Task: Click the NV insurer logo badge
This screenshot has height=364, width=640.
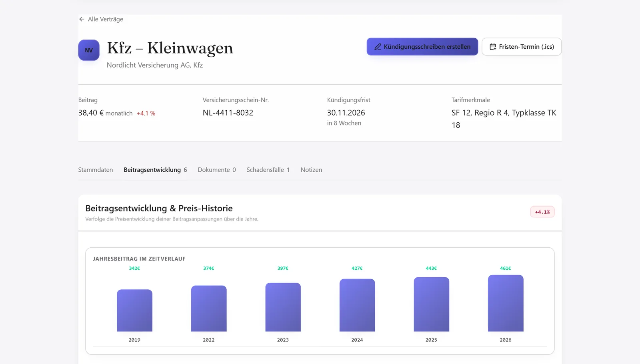Action: coord(89,50)
